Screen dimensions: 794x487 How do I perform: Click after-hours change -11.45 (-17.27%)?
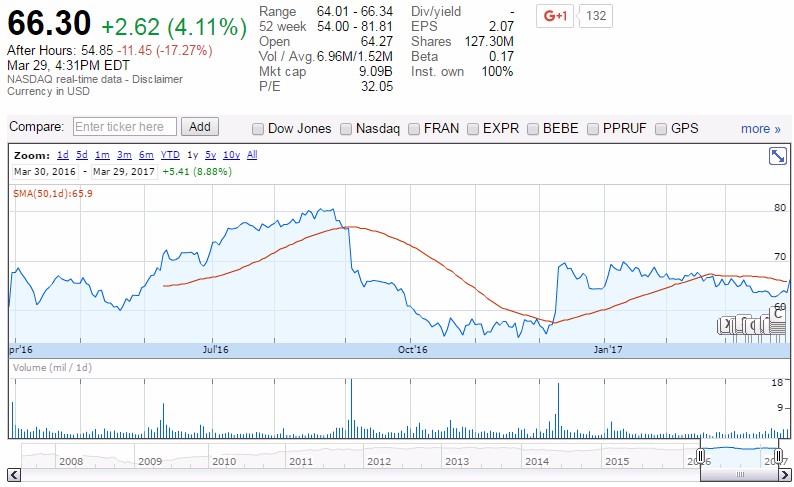click(165, 50)
